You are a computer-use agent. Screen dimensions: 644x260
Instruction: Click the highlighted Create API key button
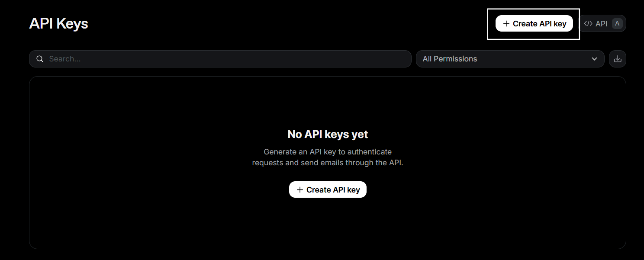pyautogui.click(x=534, y=23)
